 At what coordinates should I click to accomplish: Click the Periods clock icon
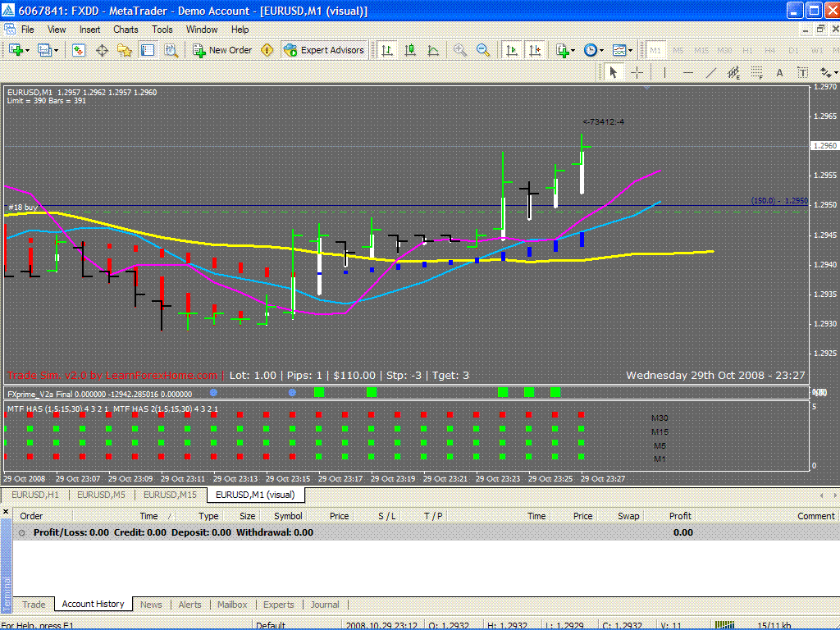pyautogui.click(x=590, y=50)
